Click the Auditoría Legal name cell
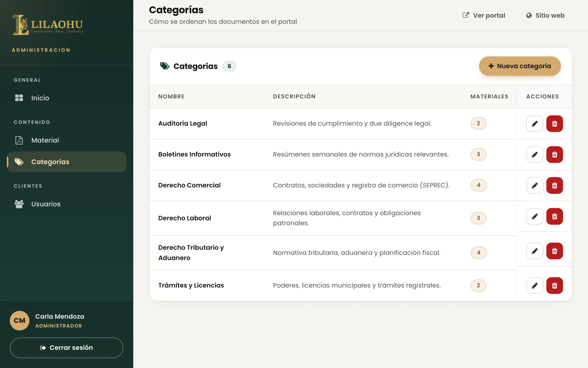The height and width of the screenshot is (368, 588). 183,123
